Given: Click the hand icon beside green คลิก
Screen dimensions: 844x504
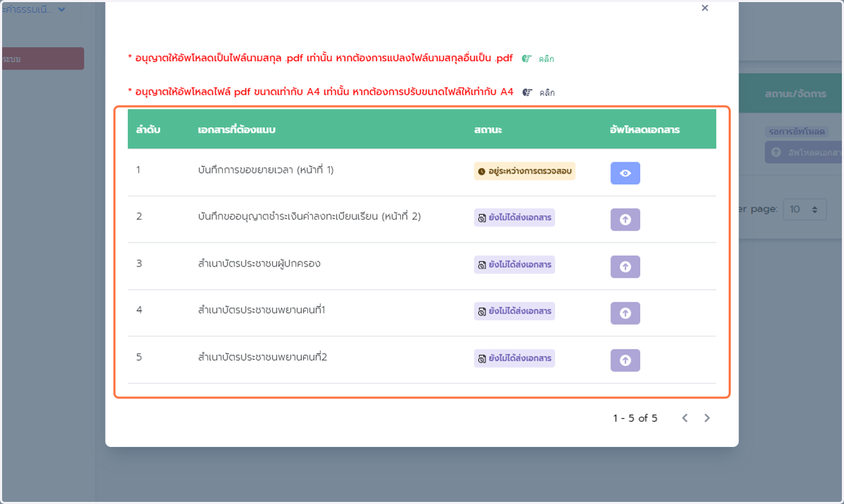Looking at the screenshot, I should [x=527, y=59].
